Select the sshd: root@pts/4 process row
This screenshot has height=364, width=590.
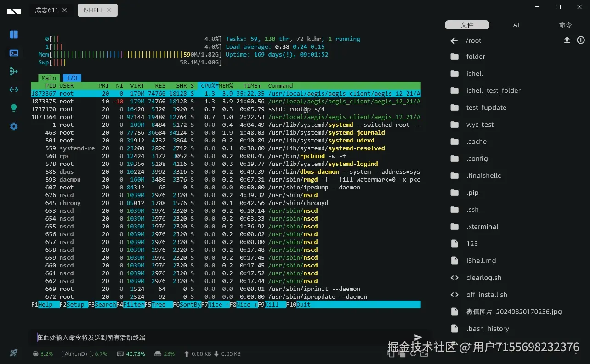coord(226,109)
